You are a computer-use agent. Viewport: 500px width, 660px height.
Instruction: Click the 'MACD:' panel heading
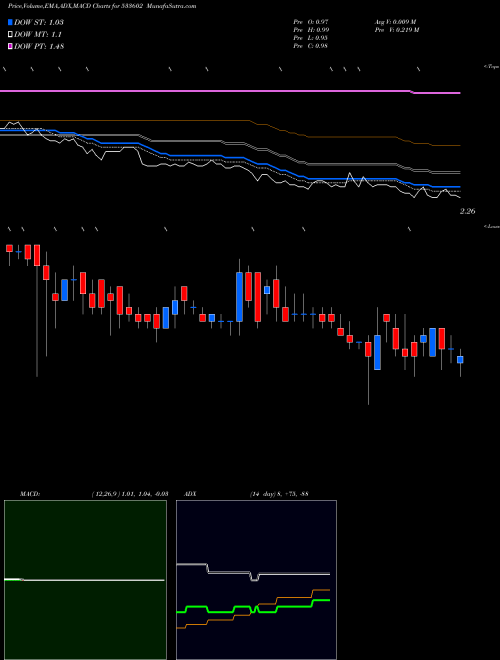(30, 494)
